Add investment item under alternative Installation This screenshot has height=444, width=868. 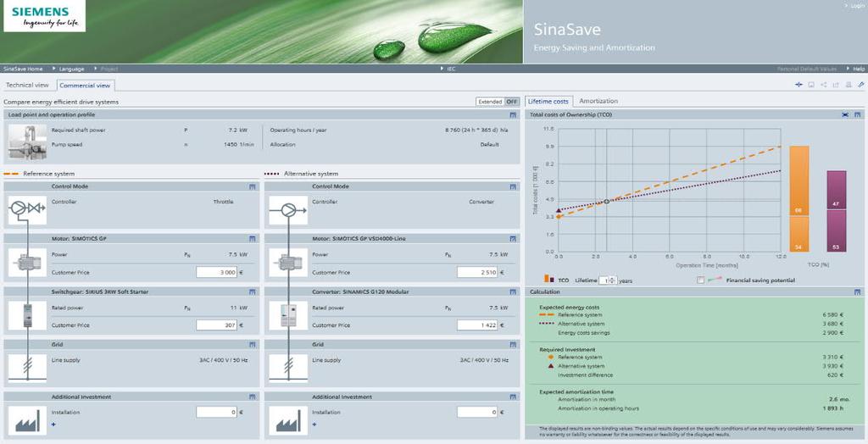[x=314, y=424]
